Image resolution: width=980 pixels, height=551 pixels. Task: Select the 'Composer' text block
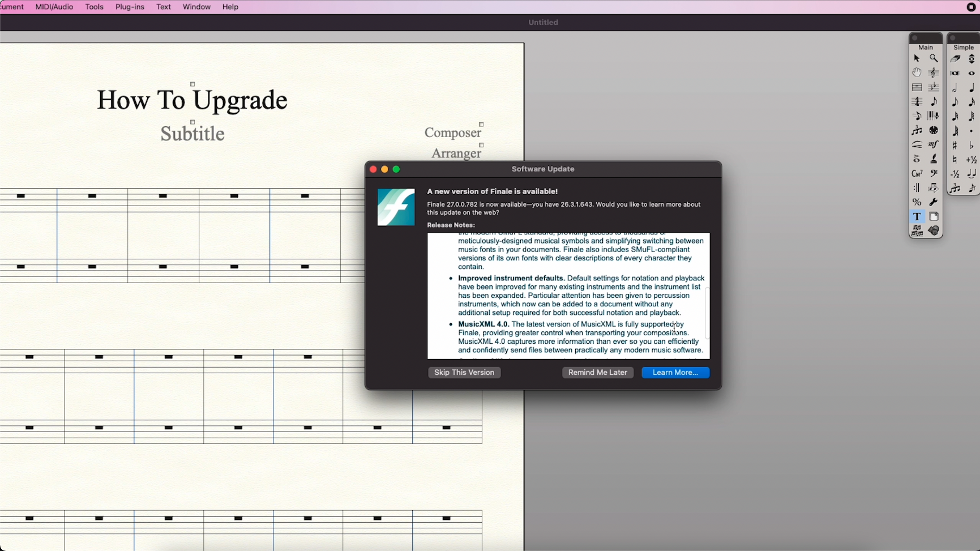click(453, 133)
